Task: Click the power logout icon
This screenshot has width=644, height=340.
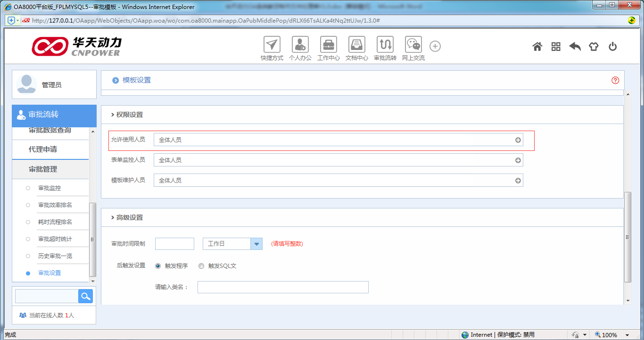Action: coord(612,47)
